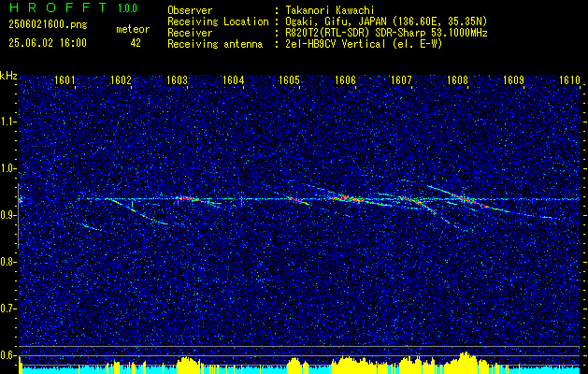588x374 pixels.
Task: Click the 1602 time marker
Action: [121, 79]
